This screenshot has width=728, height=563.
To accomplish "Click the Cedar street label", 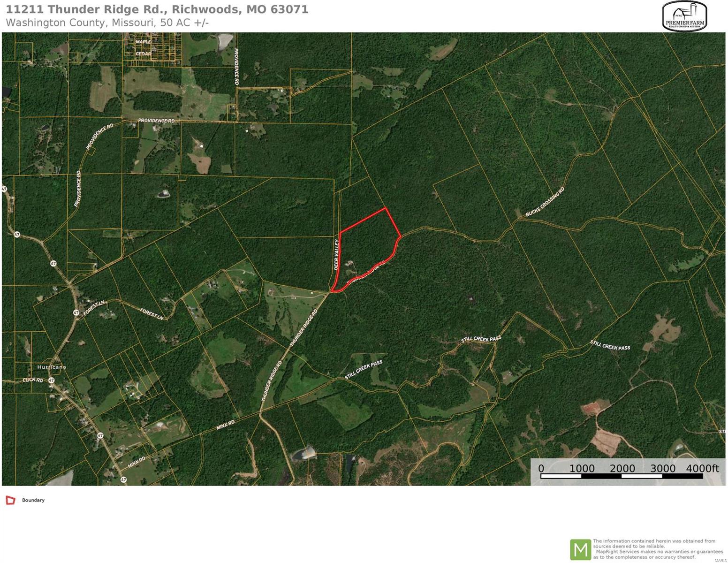I will [x=144, y=54].
